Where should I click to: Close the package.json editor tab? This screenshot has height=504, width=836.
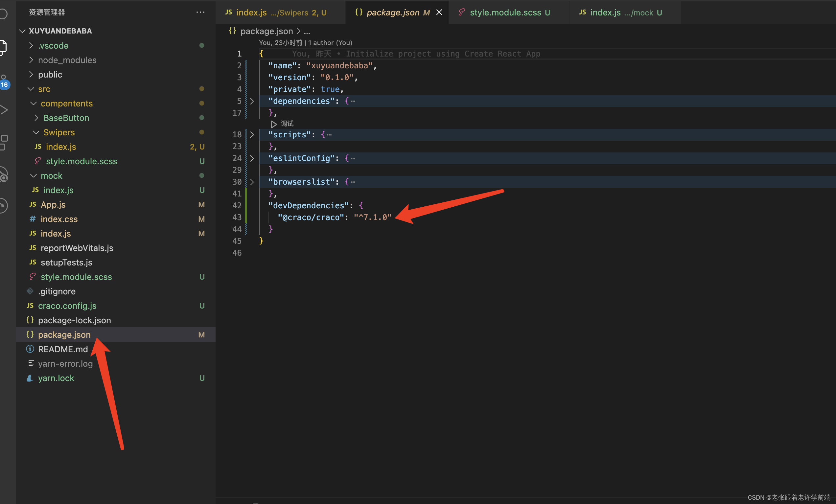[439, 12]
